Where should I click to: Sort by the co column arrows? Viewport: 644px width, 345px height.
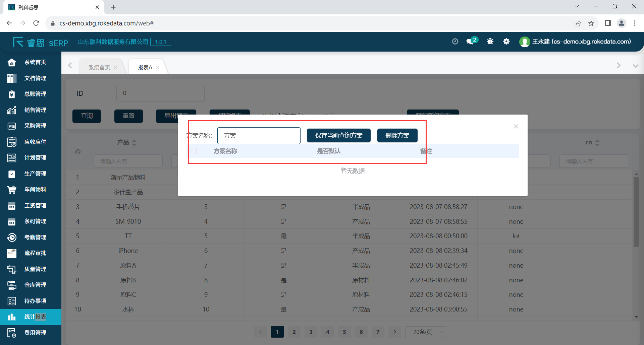point(597,143)
